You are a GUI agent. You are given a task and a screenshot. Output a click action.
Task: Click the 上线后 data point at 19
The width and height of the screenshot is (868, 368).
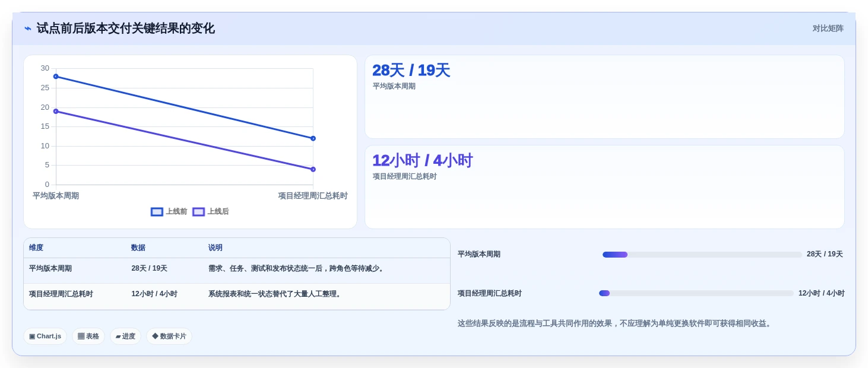pyautogui.click(x=56, y=112)
